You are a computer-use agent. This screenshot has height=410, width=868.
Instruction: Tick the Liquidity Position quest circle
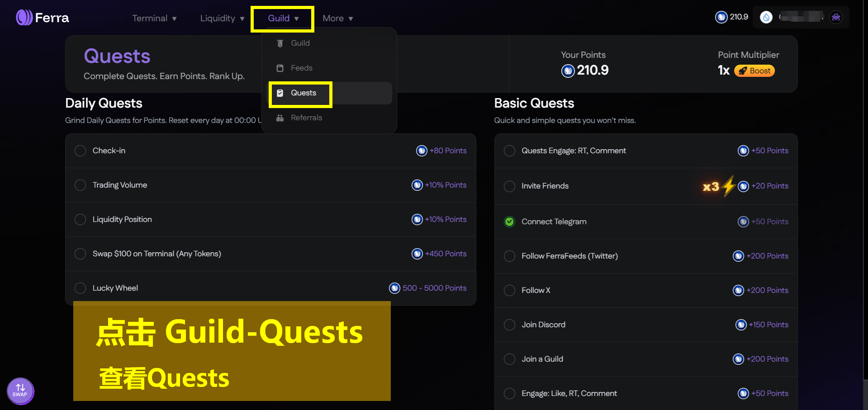80,219
